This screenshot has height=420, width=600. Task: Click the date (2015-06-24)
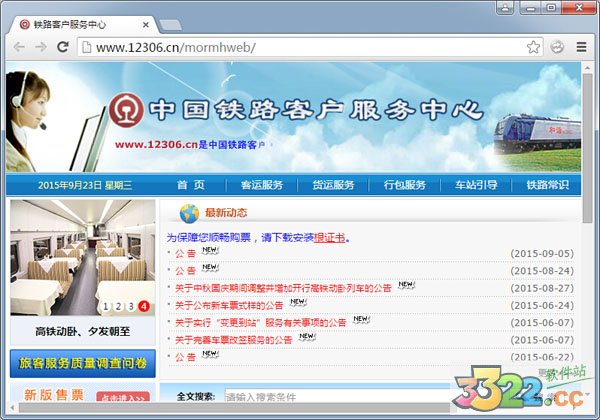[542, 305]
